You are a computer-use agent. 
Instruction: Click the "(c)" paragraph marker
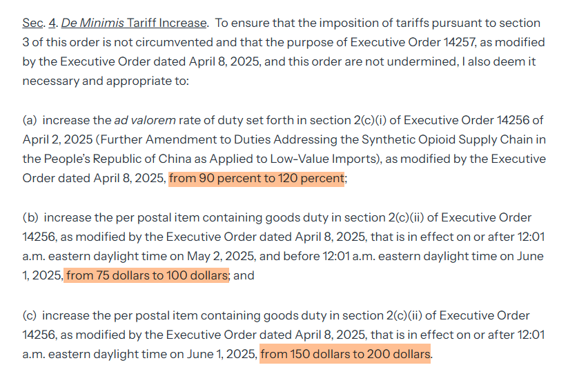click(x=30, y=315)
